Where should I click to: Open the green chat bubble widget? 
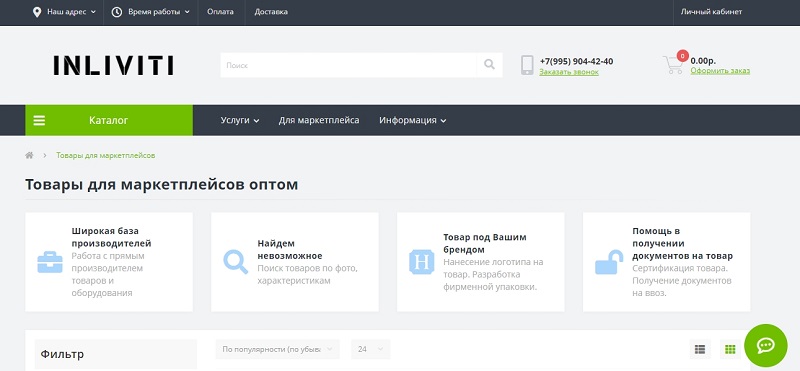tap(766, 345)
